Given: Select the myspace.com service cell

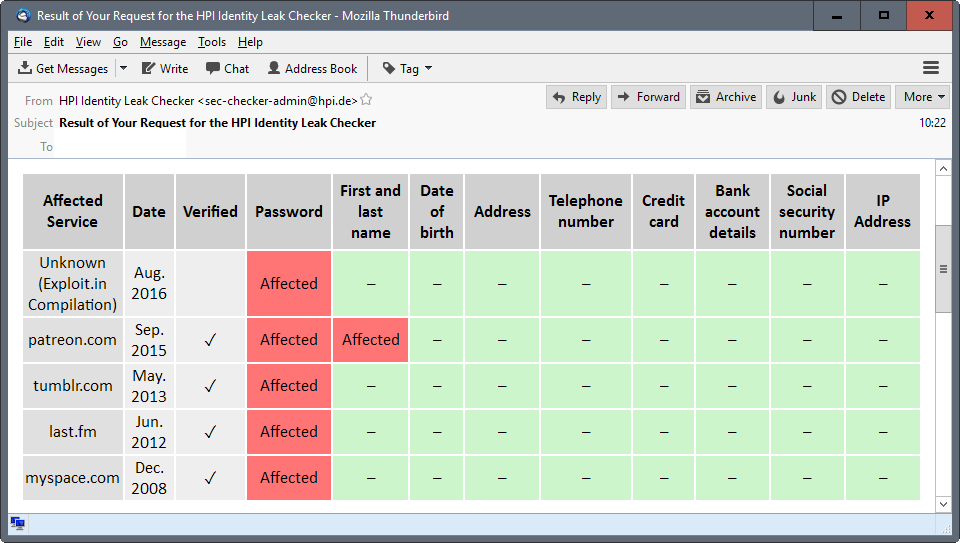Looking at the screenshot, I should point(73,477).
